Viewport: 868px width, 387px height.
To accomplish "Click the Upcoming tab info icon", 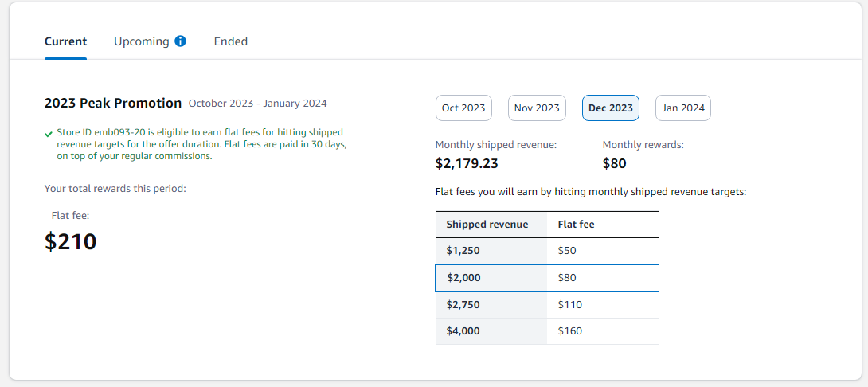I will click(180, 41).
